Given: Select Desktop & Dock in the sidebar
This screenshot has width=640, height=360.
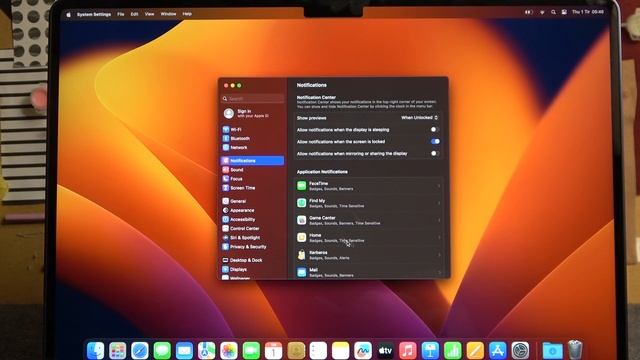Looking at the screenshot, I should pos(252,260).
